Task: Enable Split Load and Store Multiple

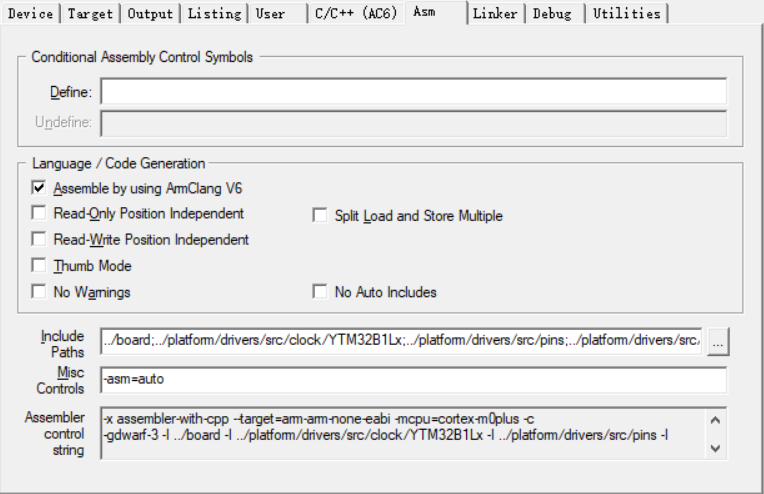Action: coord(320,216)
